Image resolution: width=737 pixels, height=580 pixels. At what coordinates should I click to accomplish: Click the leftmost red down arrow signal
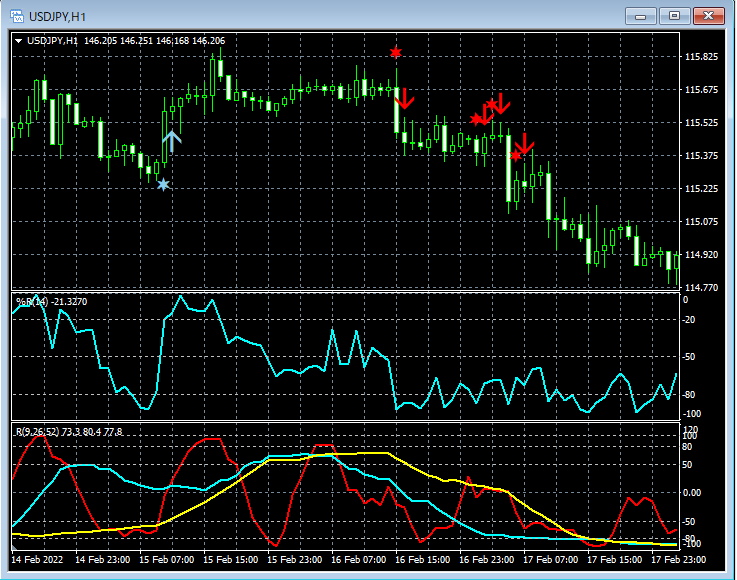tap(405, 98)
